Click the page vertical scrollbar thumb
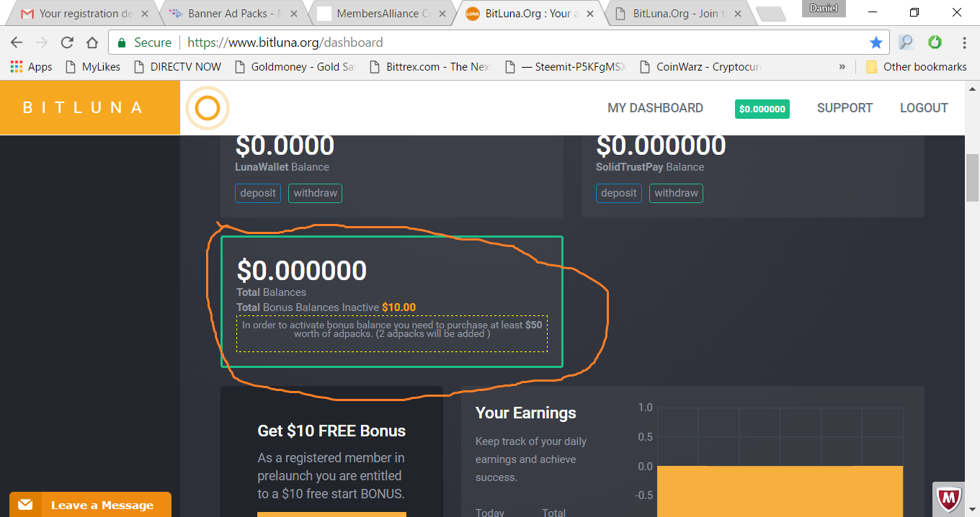The width and height of the screenshot is (980, 517). 972,177
